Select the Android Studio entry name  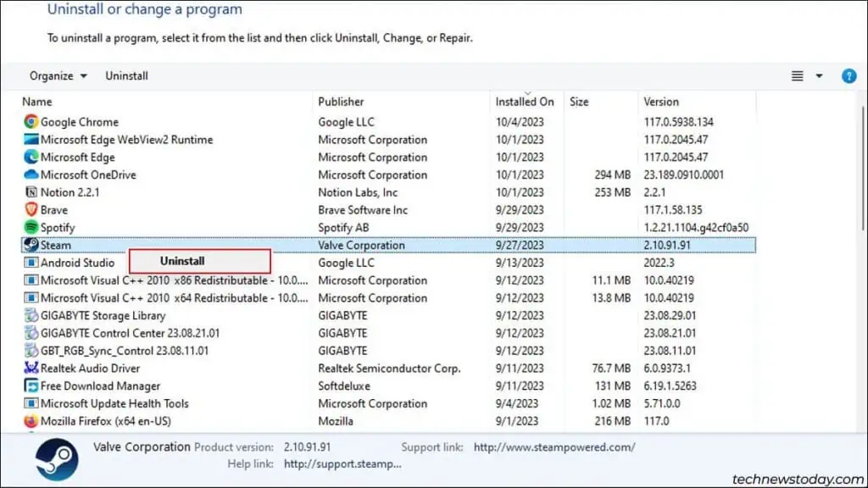point(77,263)
